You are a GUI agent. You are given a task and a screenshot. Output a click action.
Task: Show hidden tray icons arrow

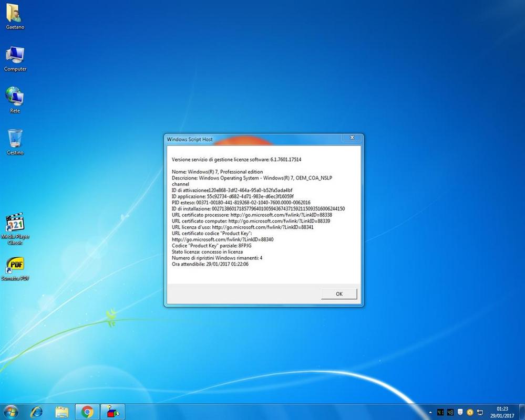[x=430, y=412]
